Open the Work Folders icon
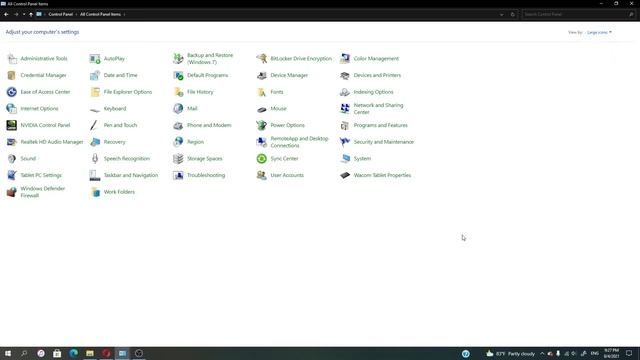 point(95,192)
